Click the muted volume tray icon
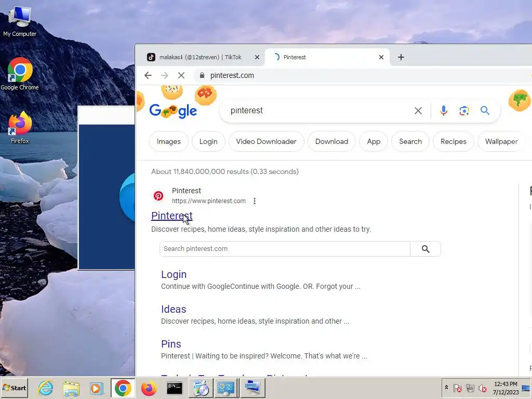This screenshot has width=532, height=399. pyautogui.click(x=482, y=388)
